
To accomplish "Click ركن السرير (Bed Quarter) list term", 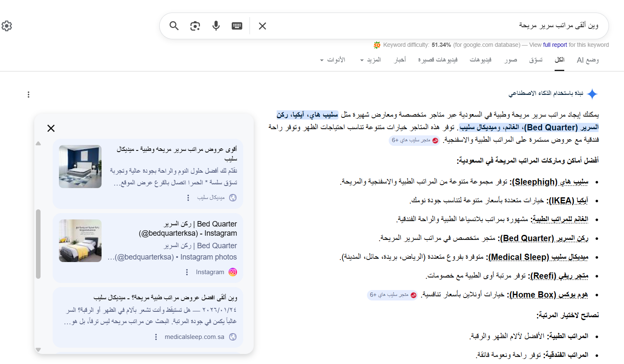I will [x=543, y=238].
